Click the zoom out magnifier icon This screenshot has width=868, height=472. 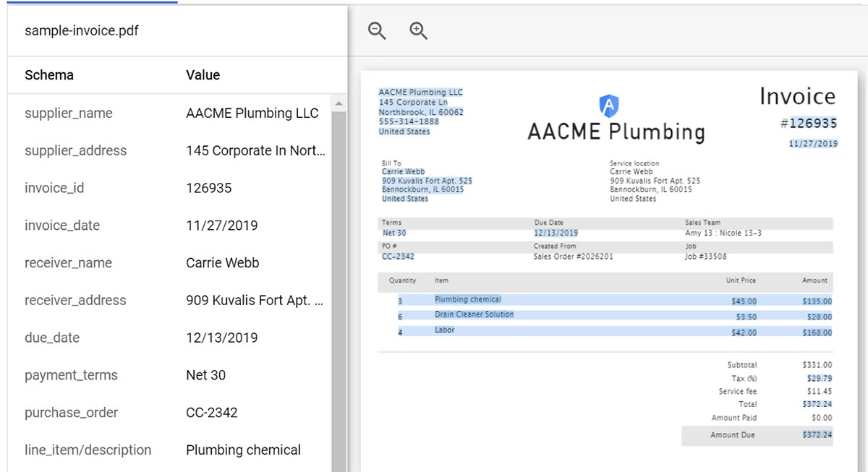376,31
